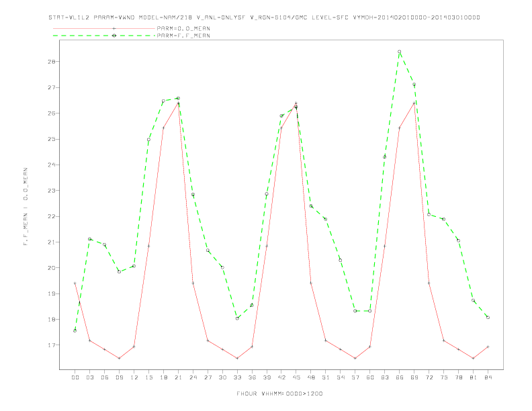Click the green circle data point at hour 15

(148, 140)
